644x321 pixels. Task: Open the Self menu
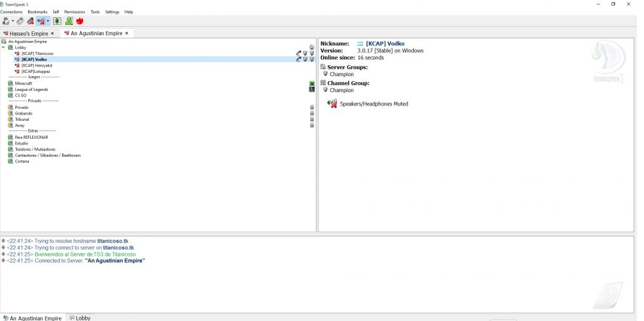[56, 12]
